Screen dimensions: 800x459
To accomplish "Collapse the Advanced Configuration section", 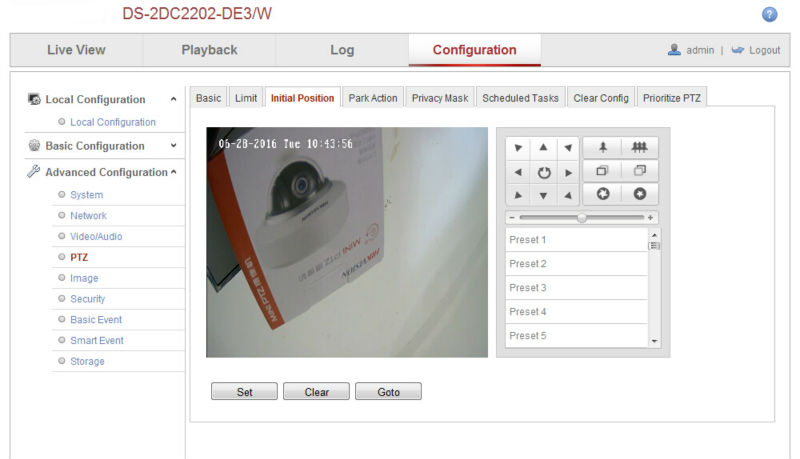I will [174, 172].
